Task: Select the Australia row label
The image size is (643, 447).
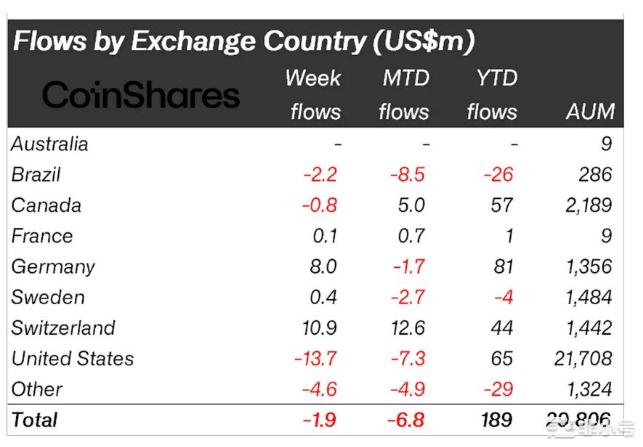Action: tap(49, 144)
